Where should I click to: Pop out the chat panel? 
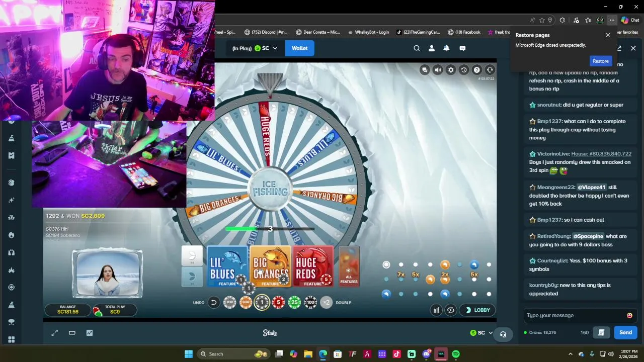click(619, 48)
